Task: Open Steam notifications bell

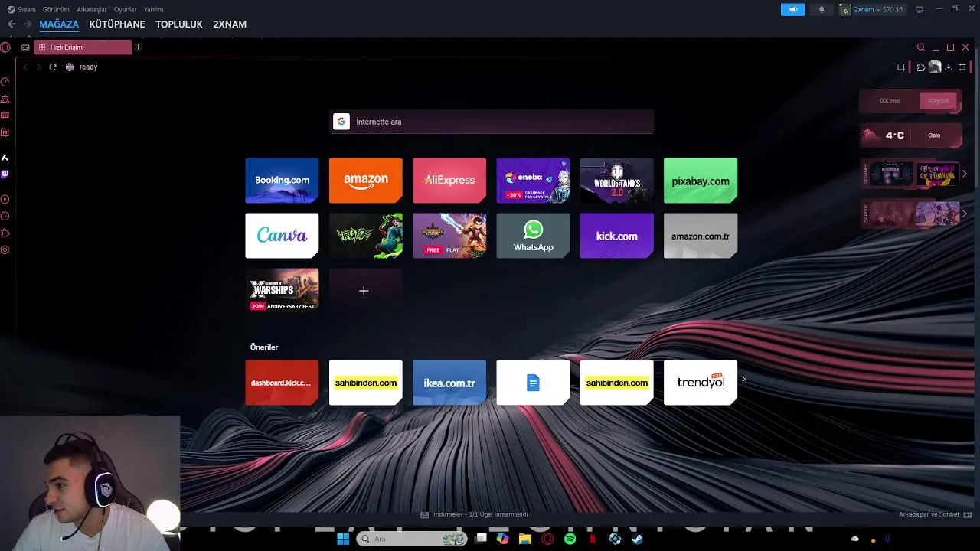Action: [x=822, y=9]
